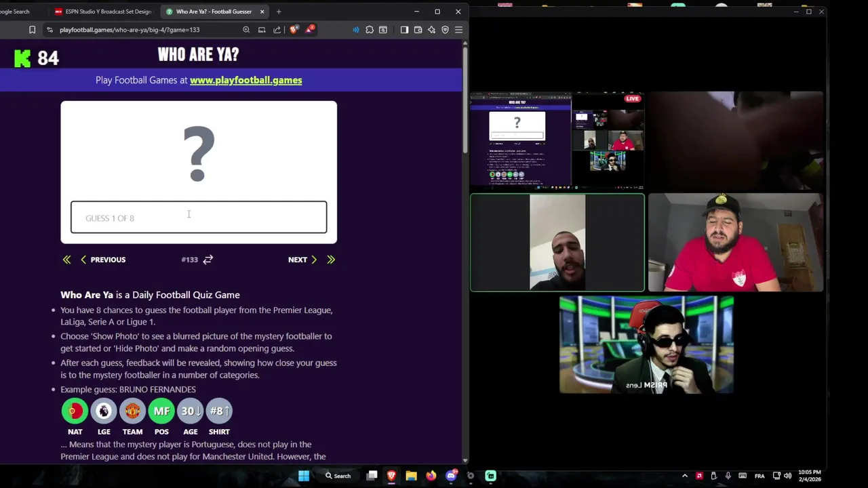
Task: Go to PREVIOUS game
Action: tap(103, 260)
